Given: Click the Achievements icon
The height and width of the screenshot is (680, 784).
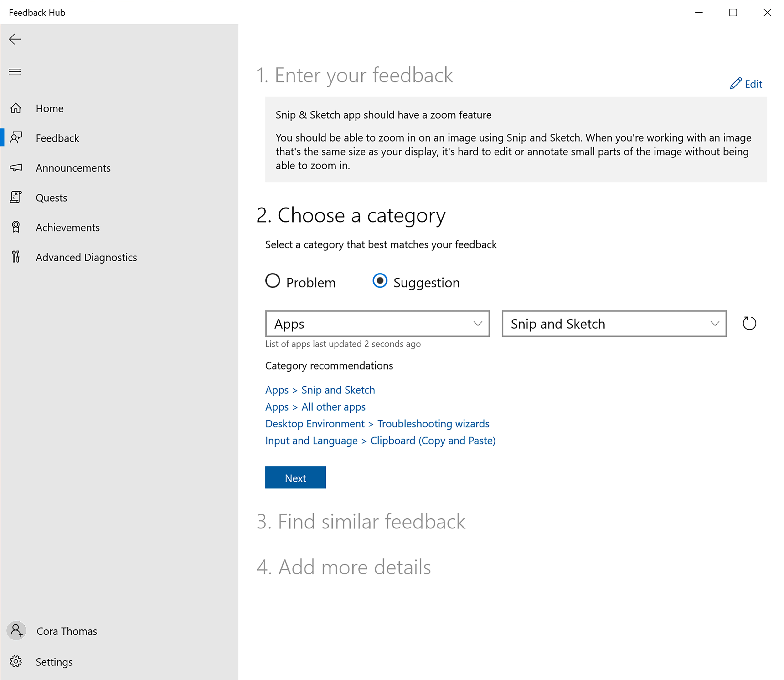Looking at the screenshot, I should tap(17, 227).
